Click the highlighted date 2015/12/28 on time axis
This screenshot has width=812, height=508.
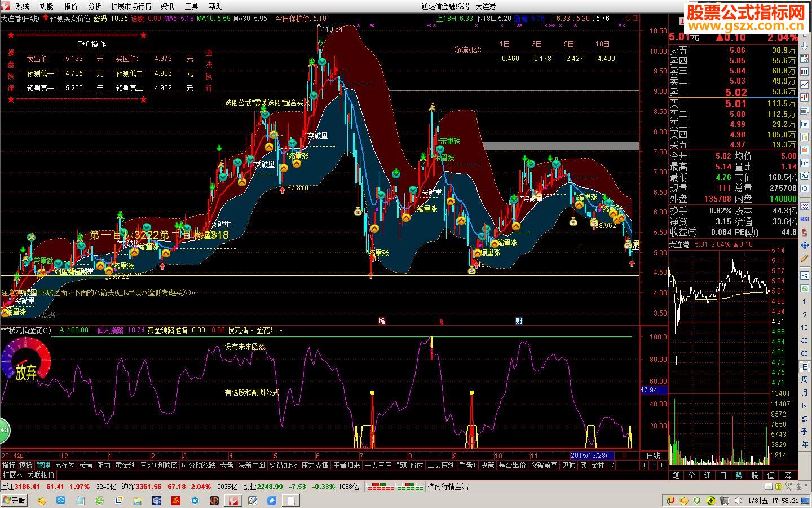[x=592, y=456]
